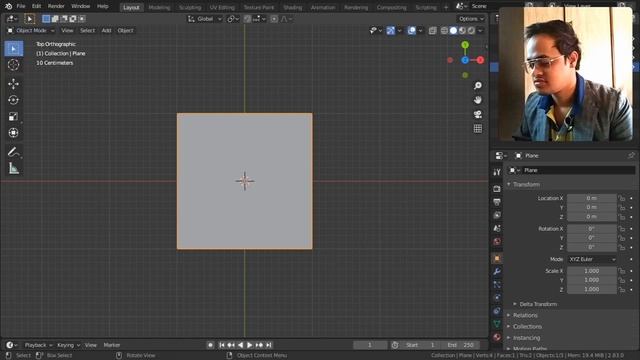Image resolution: width=640 pixels, height=360 pixels.
Task: Select the Transform tool
Action: [x=13, y=133]
